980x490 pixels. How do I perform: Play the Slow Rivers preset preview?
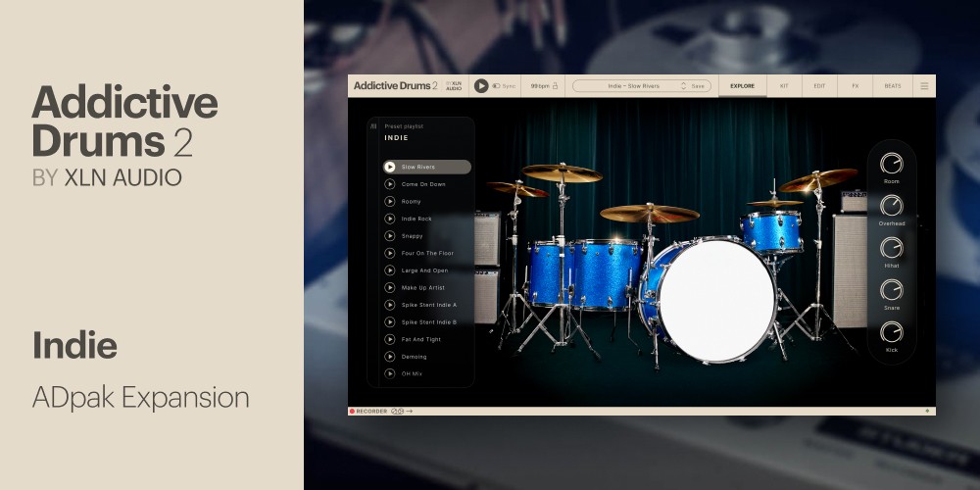tap(389, 167)
